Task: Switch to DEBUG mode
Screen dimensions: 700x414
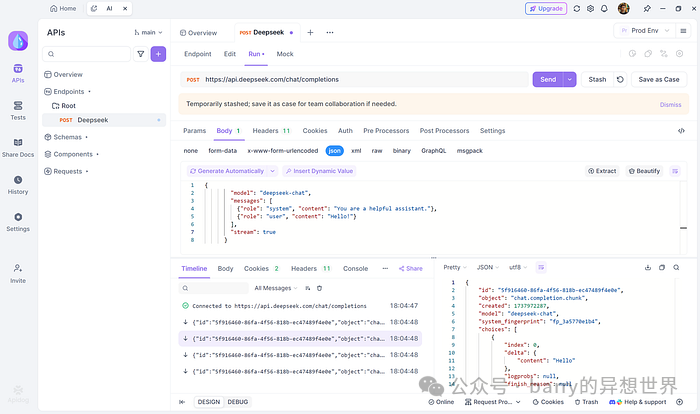Action: (238, 402)
